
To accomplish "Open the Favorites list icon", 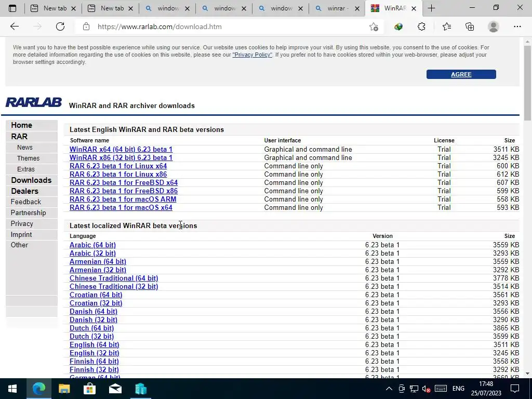I will tap(446, 26).
